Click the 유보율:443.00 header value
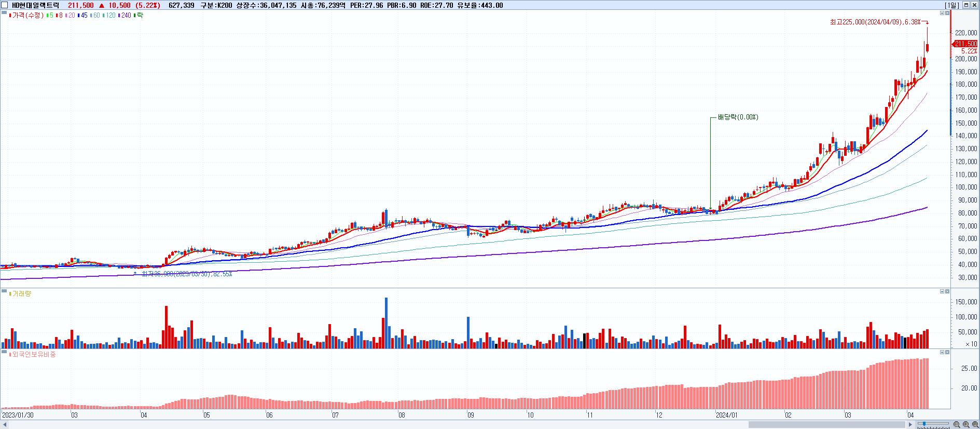The height and width of the screenshot is (429, 980). 480,5
